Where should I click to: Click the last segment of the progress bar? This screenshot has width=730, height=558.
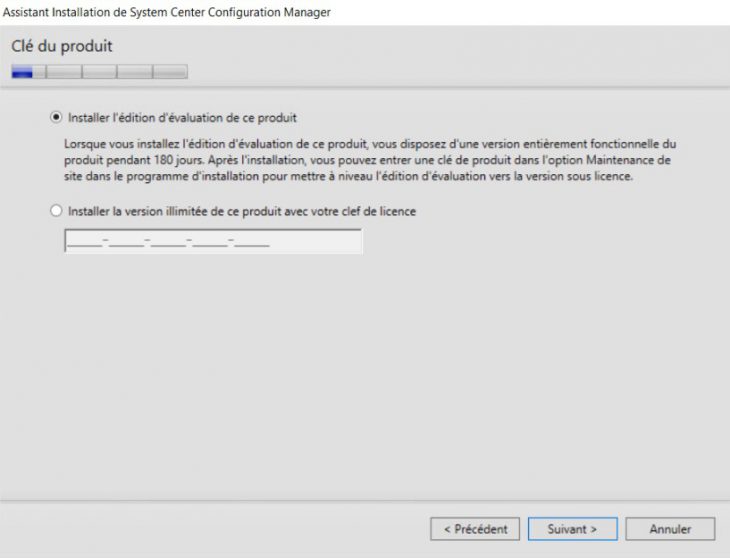coord(170,72)
